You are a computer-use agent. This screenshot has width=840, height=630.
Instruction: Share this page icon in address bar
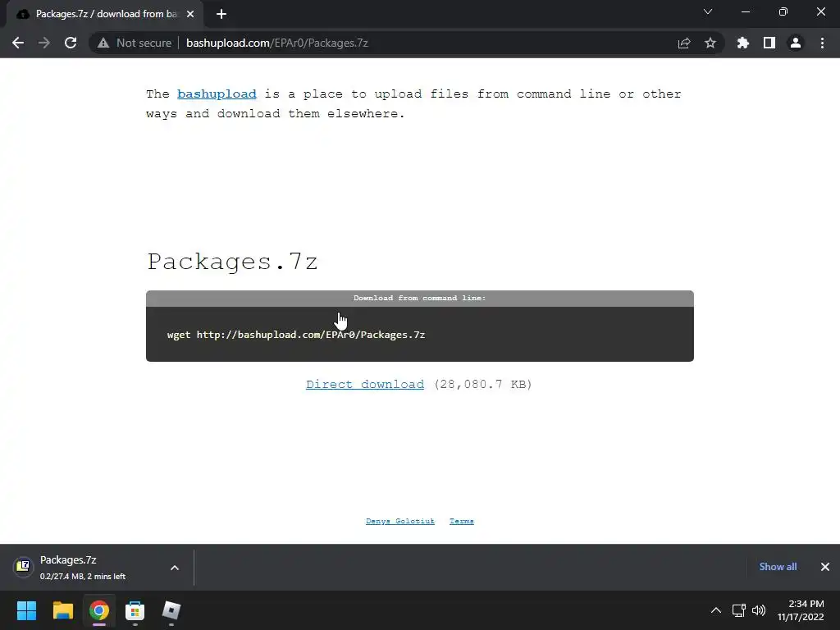pos(684,43)
